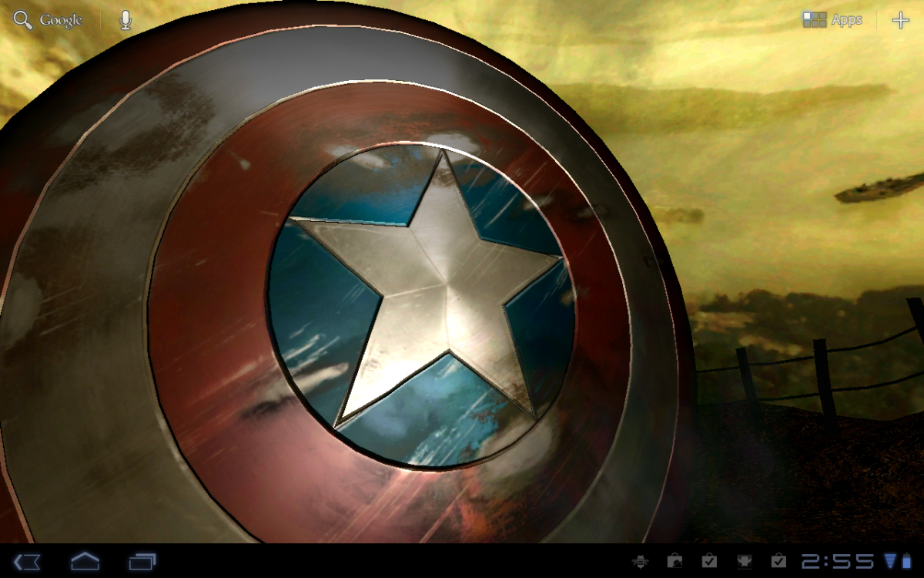Screen dimensions: 924x578
Task: Tap the voice search microphone icon
Action: pyautogui.click(x=126, y=20)
